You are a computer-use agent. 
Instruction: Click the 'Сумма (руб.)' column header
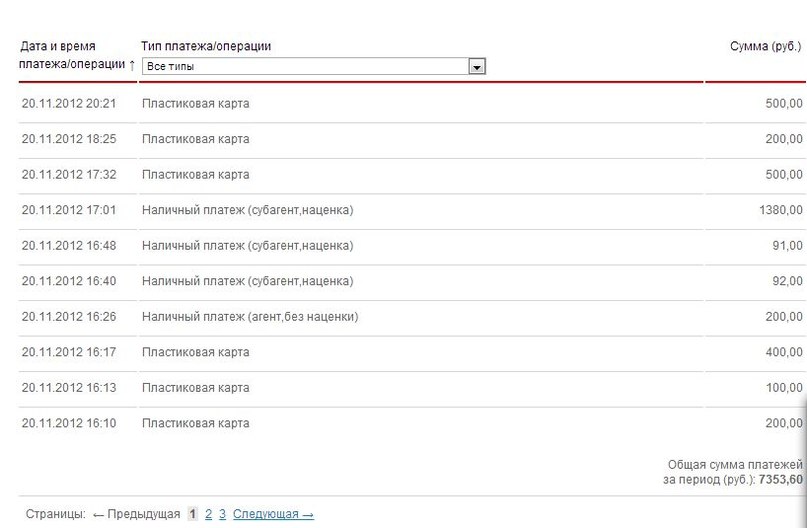point(765,46)
